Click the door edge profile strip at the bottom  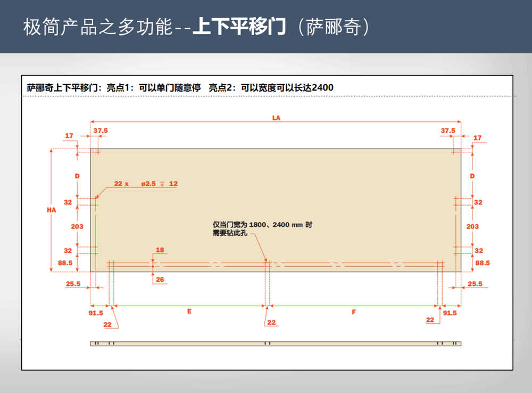point(276,343)
